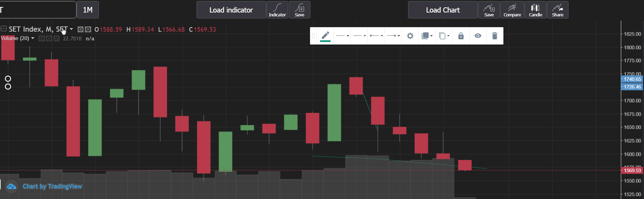Open the right line end dropdown
Screen dimensions: 644x199
(393, 36)
